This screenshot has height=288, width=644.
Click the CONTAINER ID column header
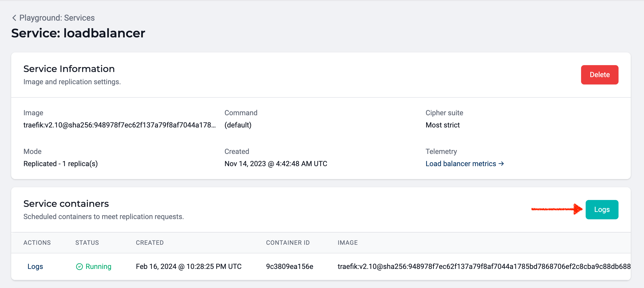288,242
